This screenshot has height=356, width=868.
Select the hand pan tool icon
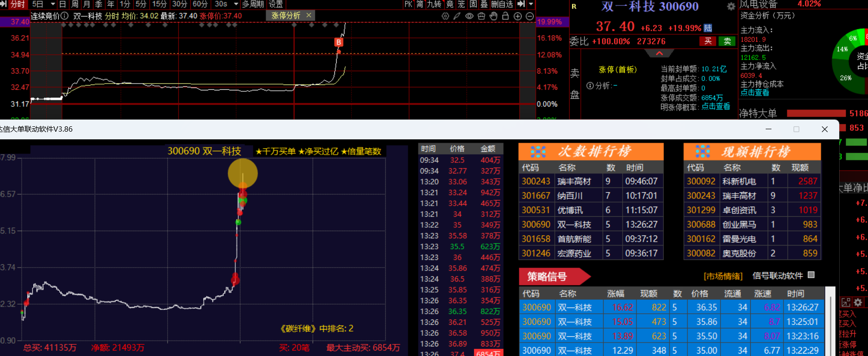pyautogui.click(x=493, y=16)
